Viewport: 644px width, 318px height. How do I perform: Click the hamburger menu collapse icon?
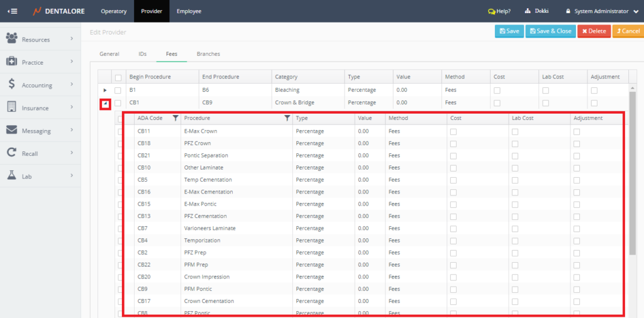tap(12, 11)
